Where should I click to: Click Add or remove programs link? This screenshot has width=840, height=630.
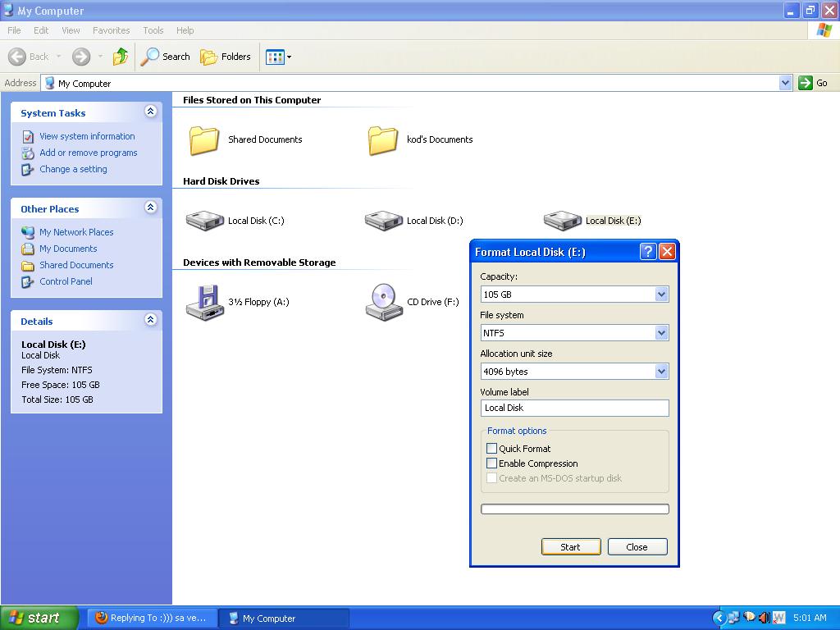coord(89,153)
